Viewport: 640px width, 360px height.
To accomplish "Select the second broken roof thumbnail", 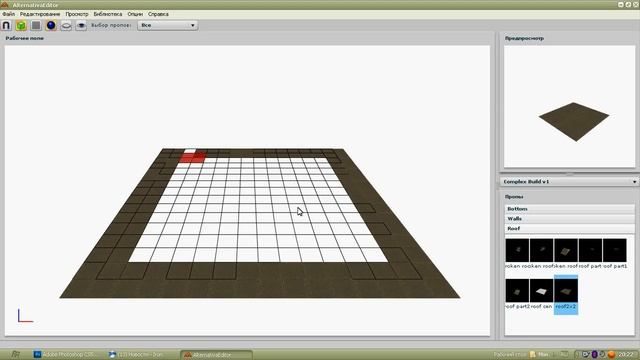I will point(542,250).
